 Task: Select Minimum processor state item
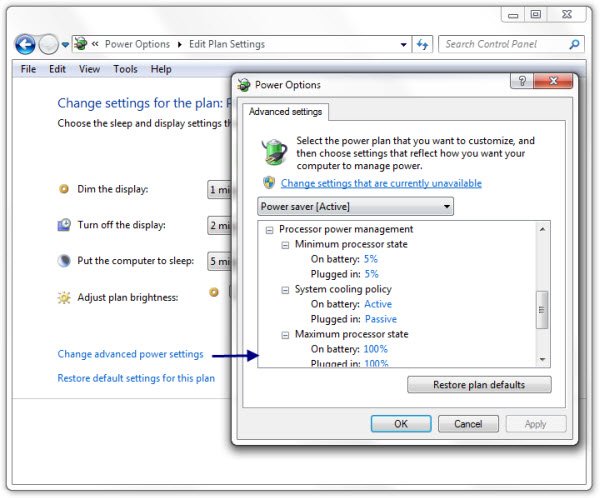(x=351, y=244)
